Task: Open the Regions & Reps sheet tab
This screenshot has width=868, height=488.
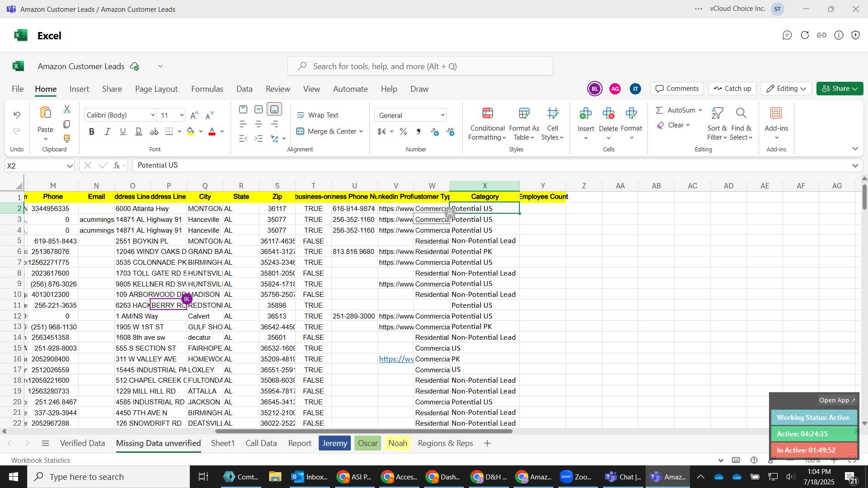Action: [445, 443]
